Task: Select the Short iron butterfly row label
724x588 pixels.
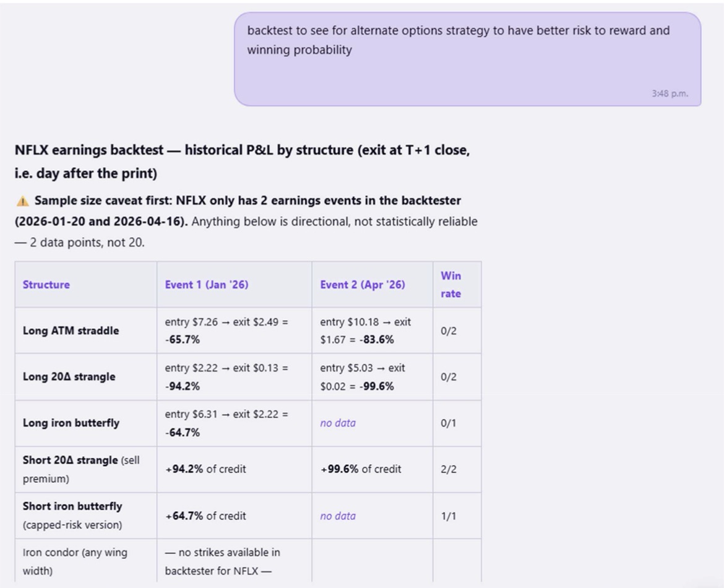Action: 72,516
